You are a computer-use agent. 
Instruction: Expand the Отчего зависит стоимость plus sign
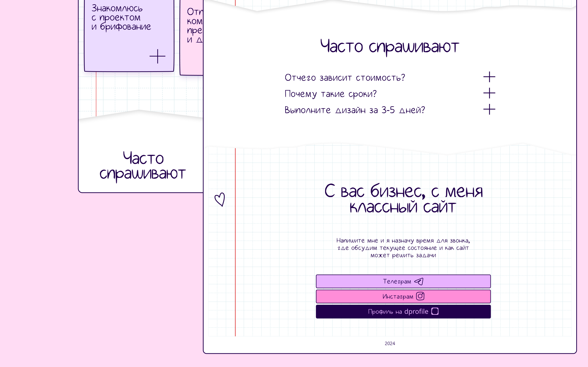(x=489, y=77)
